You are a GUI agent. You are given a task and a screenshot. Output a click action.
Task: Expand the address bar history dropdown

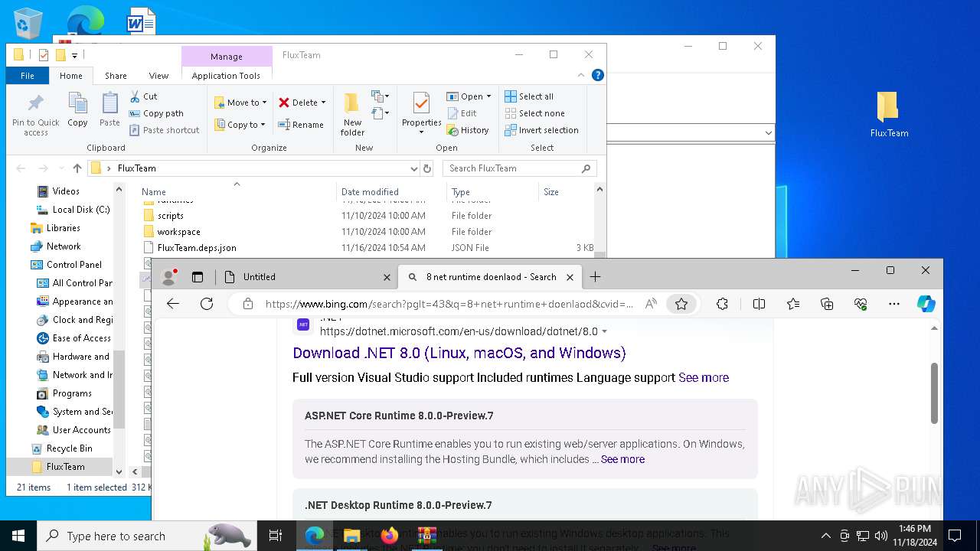(413, 168)
